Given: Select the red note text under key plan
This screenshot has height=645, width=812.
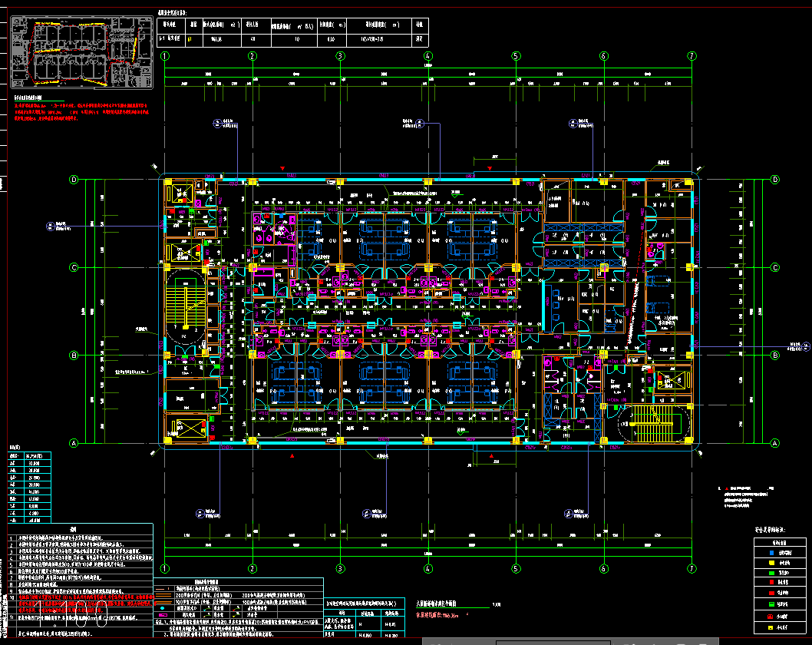Looking at the screenshot, I should 81,111.
